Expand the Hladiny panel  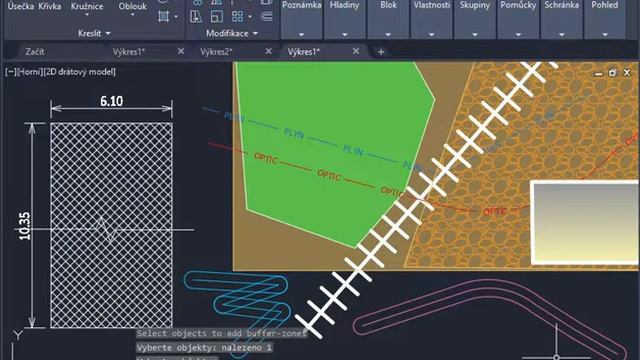point(344,35)
